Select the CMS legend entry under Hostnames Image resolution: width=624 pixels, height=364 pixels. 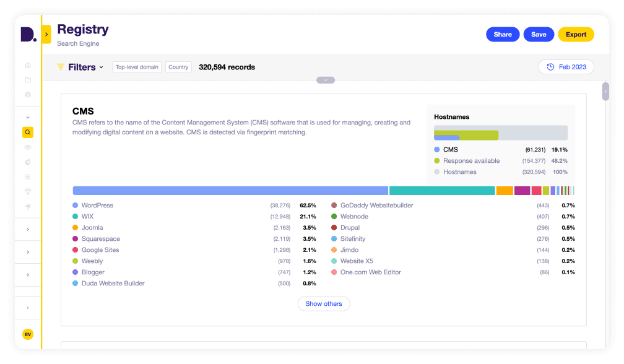tap(501, 150)
